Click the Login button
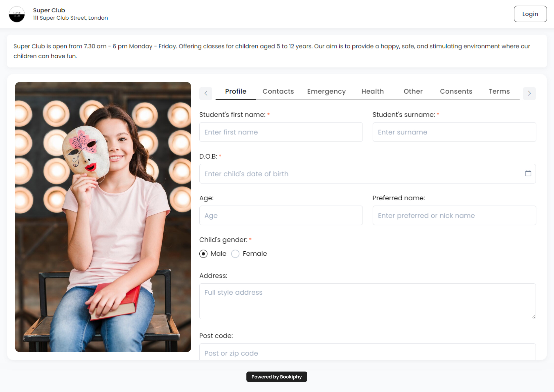This screenshot has width=554, height=392. 530,14
